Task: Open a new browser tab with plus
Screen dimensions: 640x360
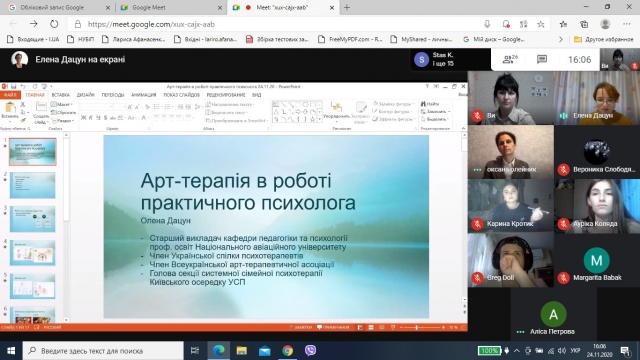Action: pos(347,7)
